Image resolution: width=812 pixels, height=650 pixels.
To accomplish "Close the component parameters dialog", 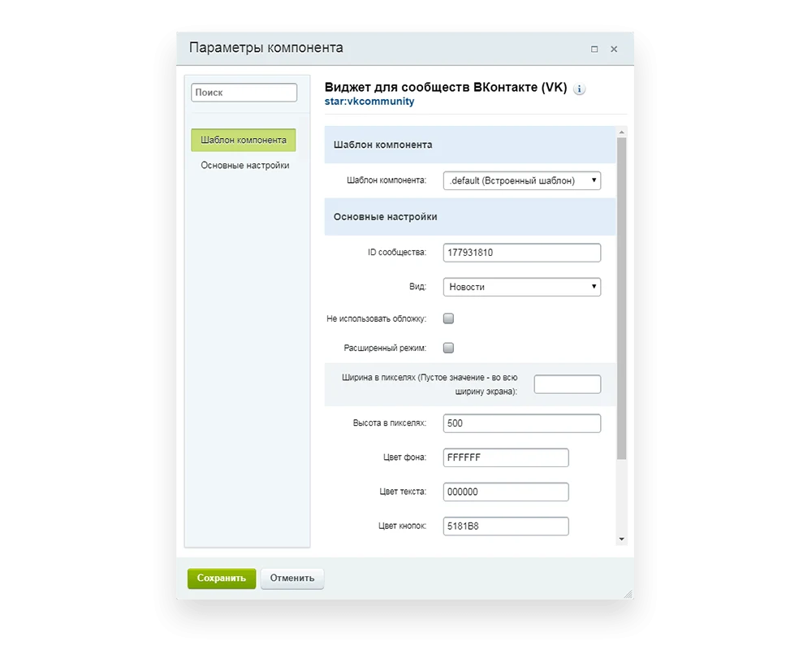I will click(614, 50).
